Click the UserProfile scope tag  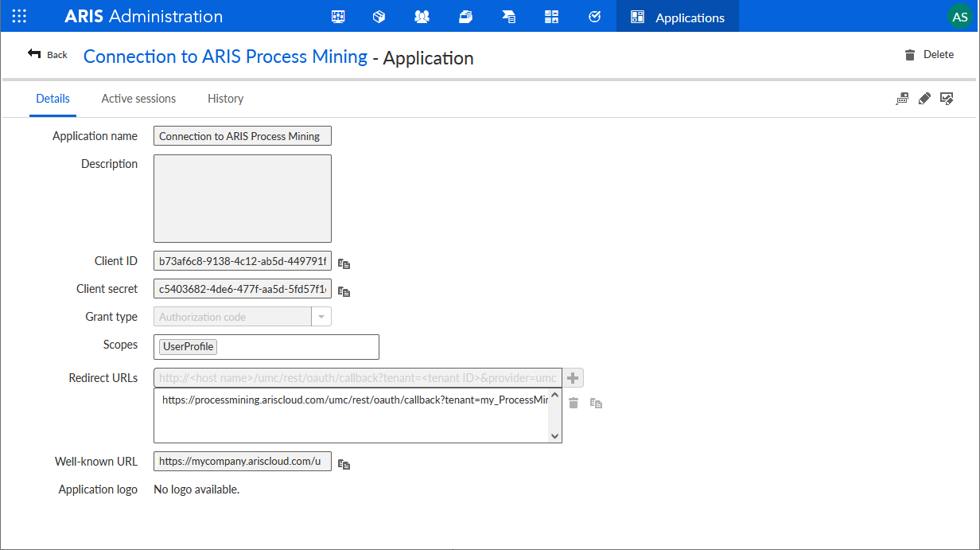pos(189,346)
